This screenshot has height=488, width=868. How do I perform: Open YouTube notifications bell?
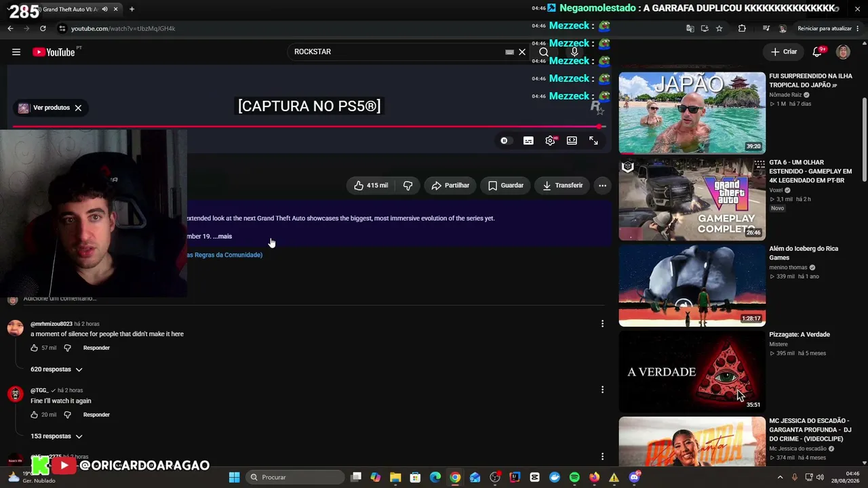tap(818, 52)
